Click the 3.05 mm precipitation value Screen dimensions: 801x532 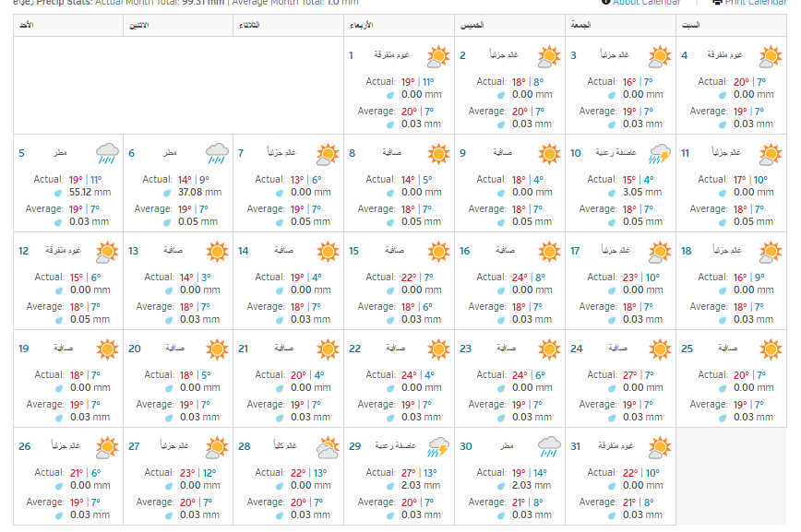(642, 193)
